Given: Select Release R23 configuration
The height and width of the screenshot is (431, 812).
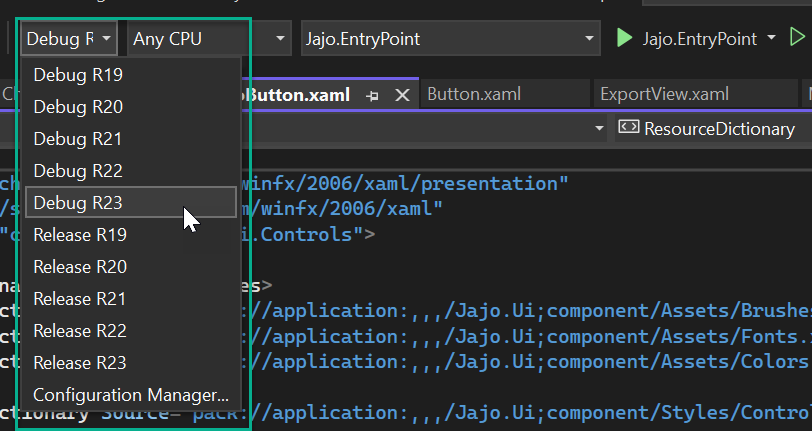Looking at the screenshot, I should [130, 363].
